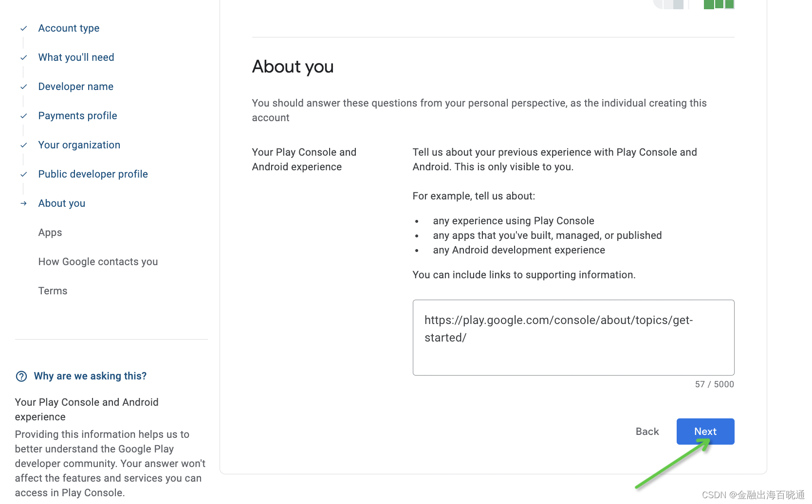Open How Google contacts you step
Image resolution: width=812 pixels, height=504 pixels.
click(x=98, y=262)
